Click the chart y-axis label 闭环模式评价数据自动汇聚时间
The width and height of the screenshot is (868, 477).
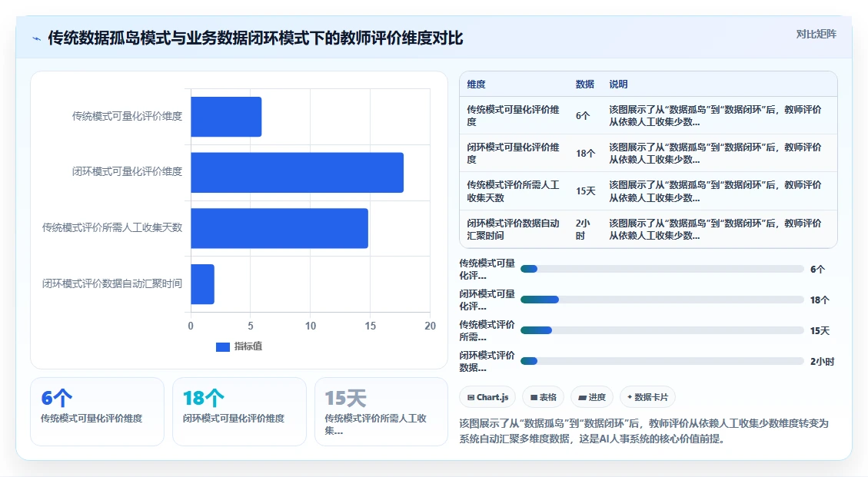coord(111,283)
